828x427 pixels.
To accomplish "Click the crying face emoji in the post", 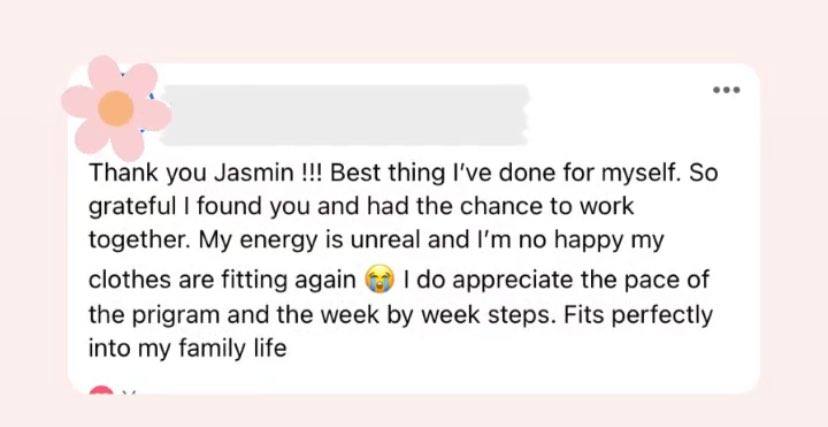I will pos(380,280).
